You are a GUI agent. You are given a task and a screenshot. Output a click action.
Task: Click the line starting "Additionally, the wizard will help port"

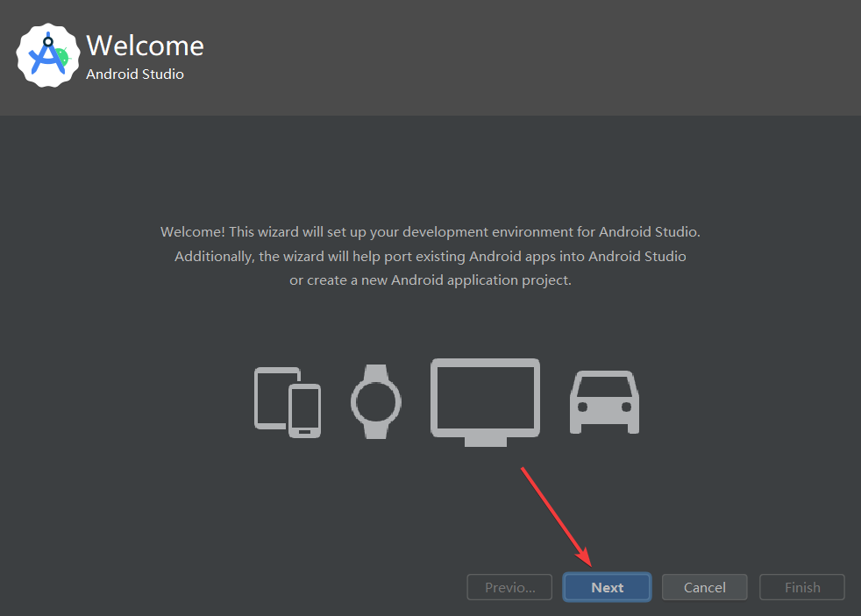point(430,256)
